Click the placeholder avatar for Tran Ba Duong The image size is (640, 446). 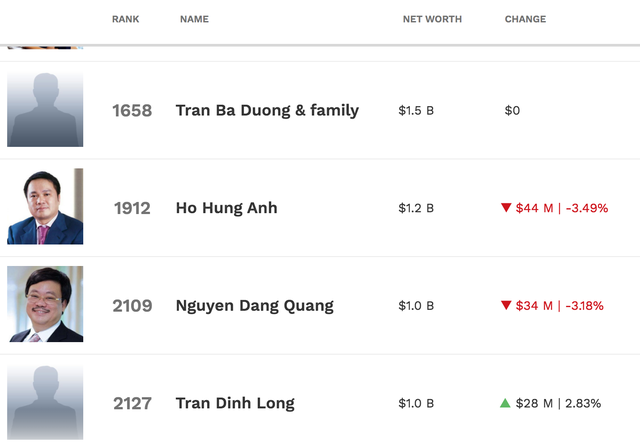click(45, 110)
